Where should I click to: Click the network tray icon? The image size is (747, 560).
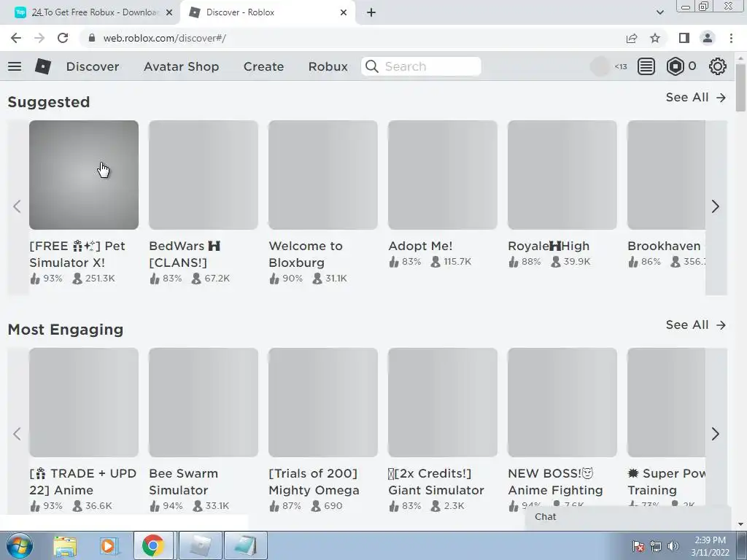[656, 546]
